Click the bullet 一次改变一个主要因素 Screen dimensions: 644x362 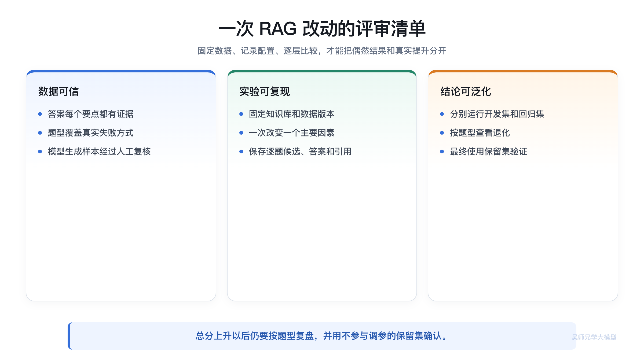pyautogui.click(x=292, y=133)
